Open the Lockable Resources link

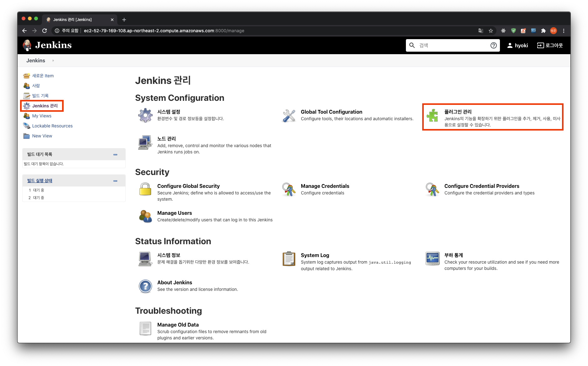click(x=52, y=126)
